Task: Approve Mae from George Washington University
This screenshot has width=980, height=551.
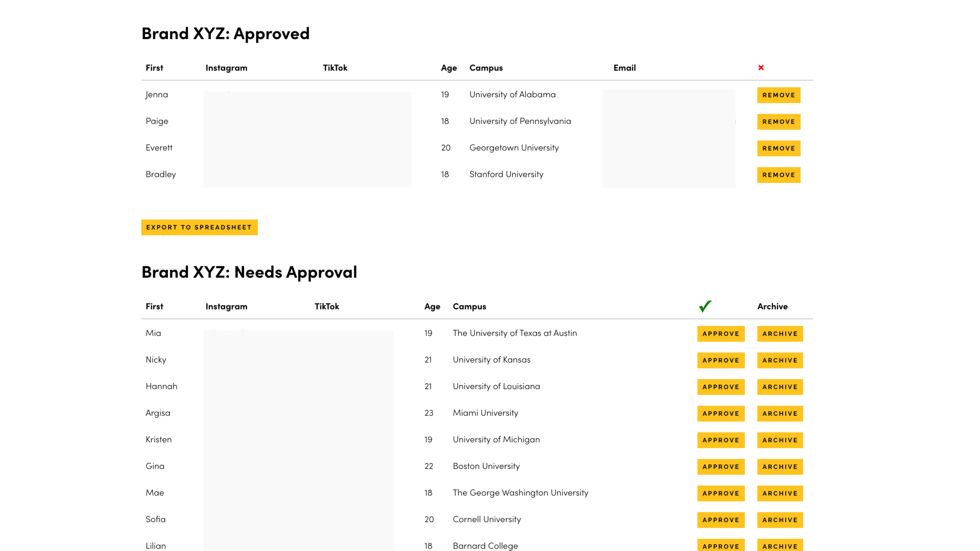Action: click(721, 494)
